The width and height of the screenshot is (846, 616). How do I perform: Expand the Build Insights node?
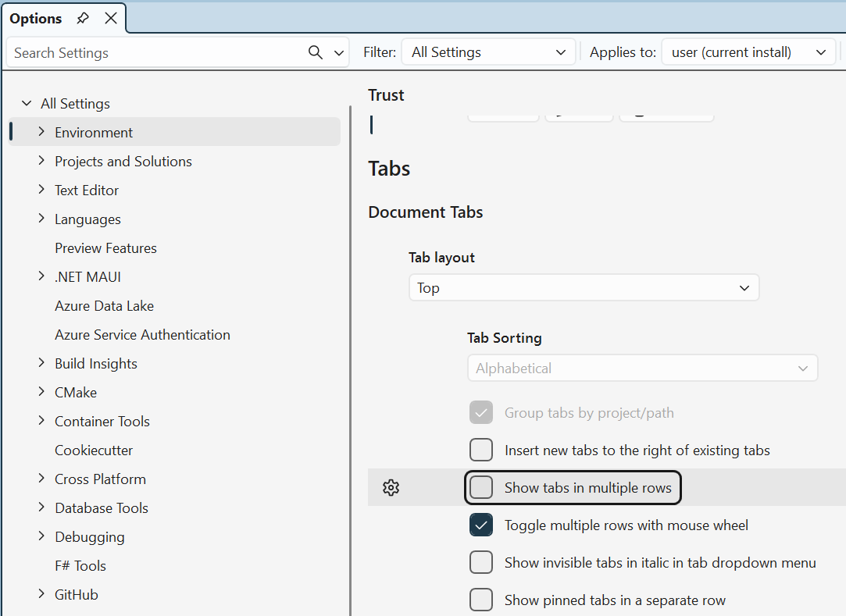[x=41, y=363]
